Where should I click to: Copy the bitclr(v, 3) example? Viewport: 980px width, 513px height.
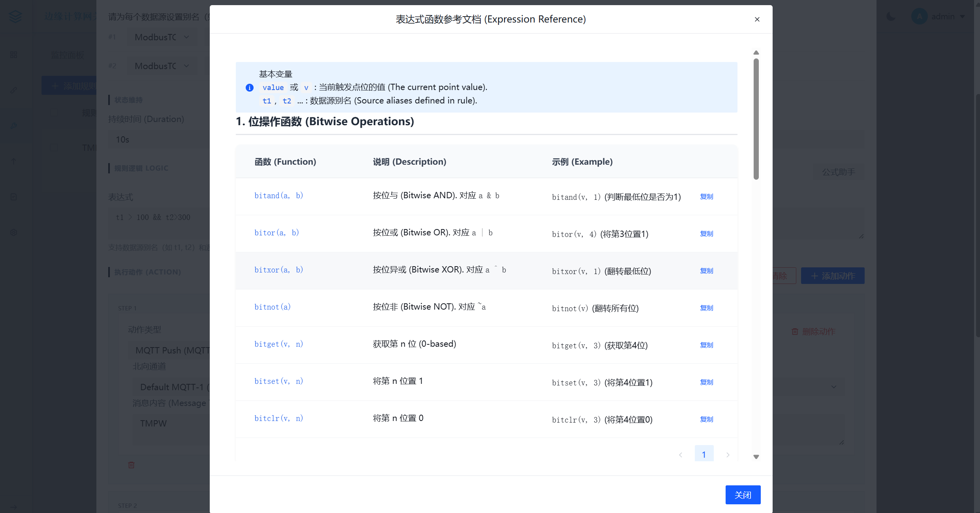coord(706,419)
